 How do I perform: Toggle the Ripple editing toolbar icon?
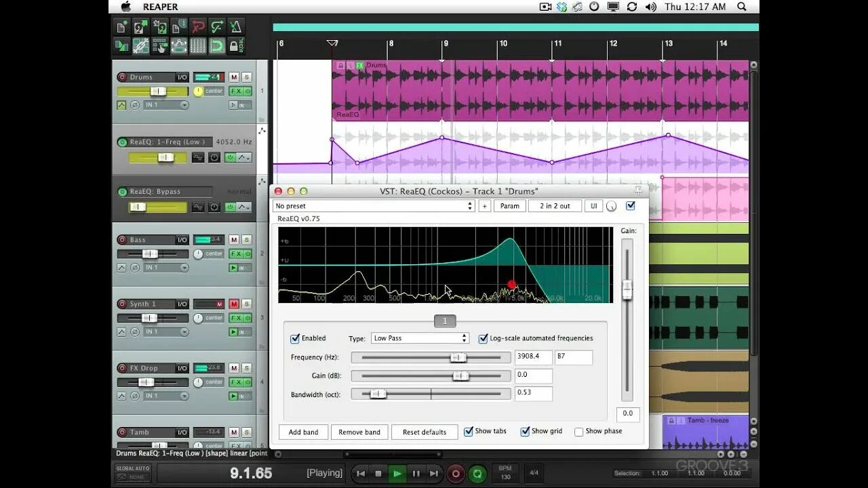click(160, 46)
